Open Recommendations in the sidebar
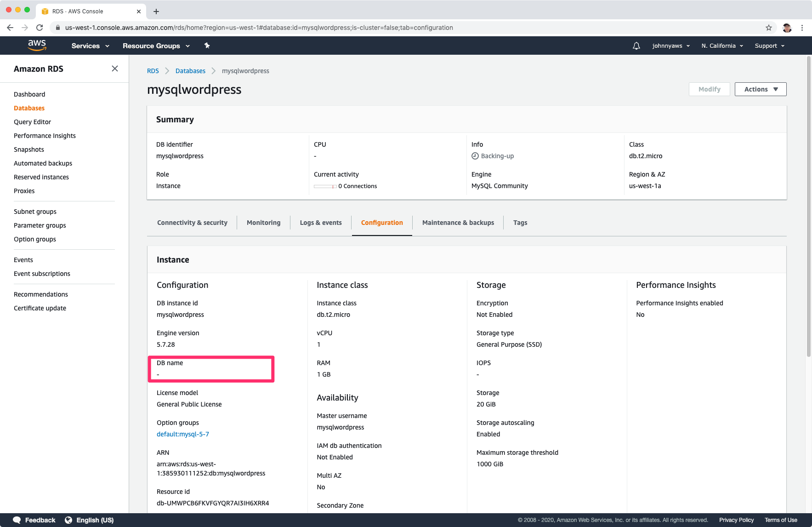 point(41,294)
